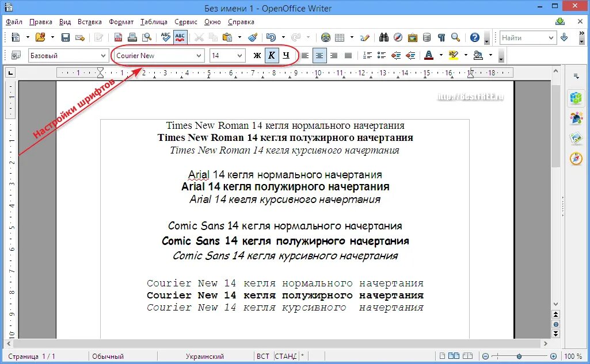The height and width of the screenshot is (364, 590).
Task: Show Draw functions icon
Action: click(364, 37)
